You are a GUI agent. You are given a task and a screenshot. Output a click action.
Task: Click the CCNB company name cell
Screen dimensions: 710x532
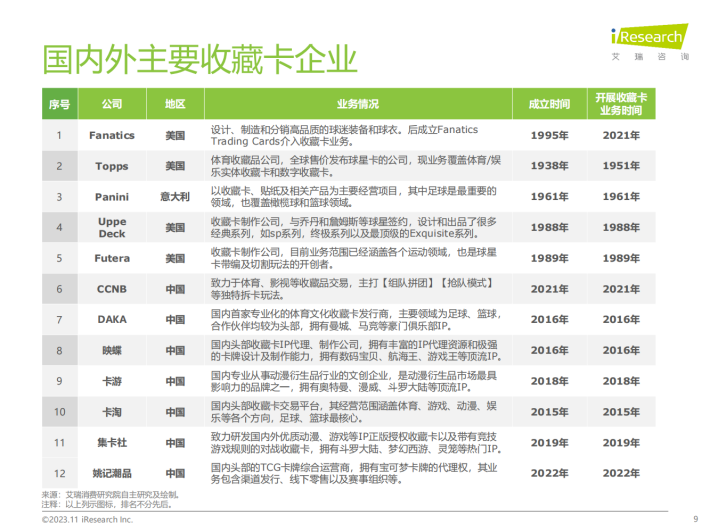tap(112, 289)
